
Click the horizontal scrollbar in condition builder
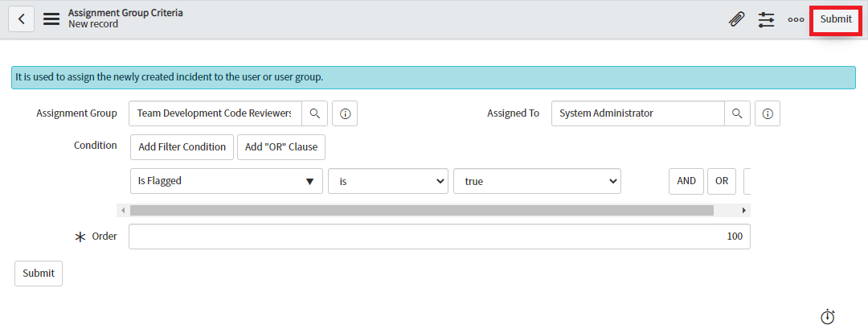421,210
